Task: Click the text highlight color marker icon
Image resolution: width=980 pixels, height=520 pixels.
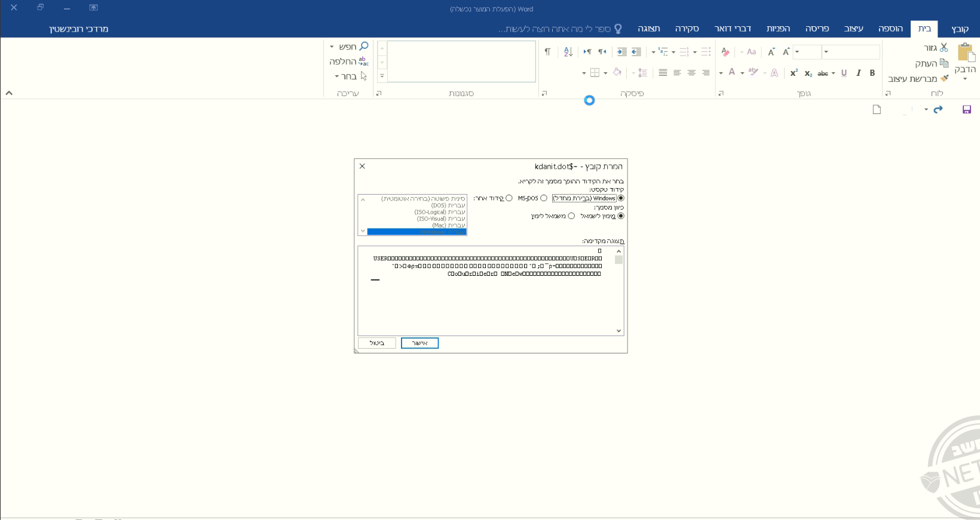Action: tap(753, 72)
